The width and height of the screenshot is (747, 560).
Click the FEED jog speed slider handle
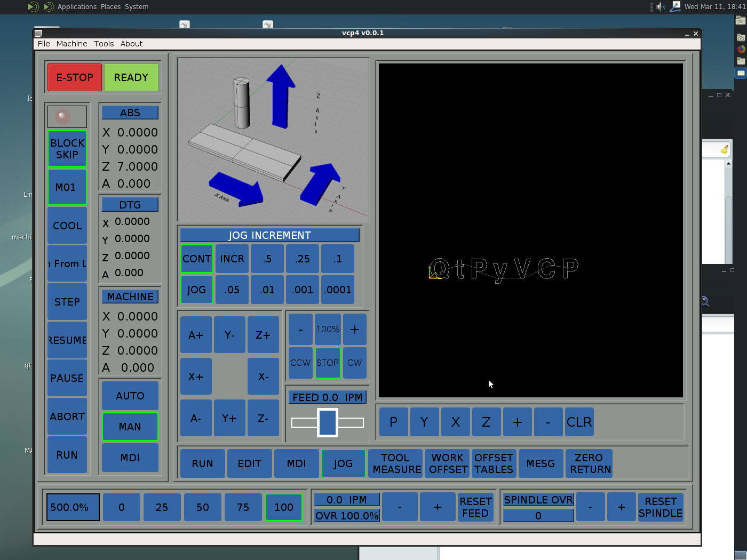(x=328, y=422)
